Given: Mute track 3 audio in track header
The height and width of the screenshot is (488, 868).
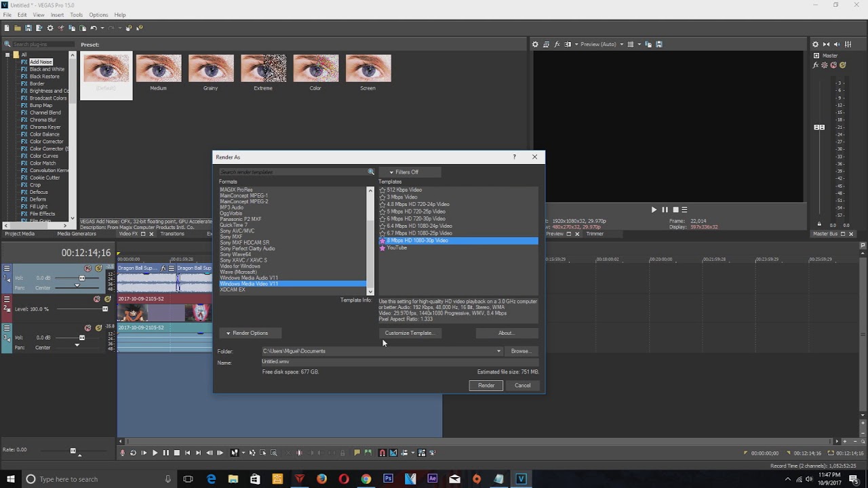Looking at the screenshot, I should (87, 328).
